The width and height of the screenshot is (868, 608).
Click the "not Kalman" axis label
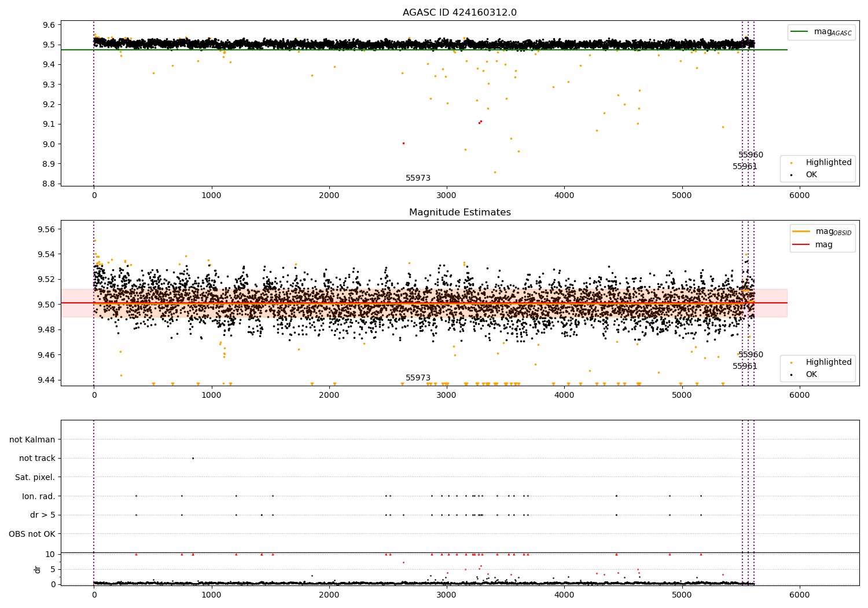pos(32,439)
